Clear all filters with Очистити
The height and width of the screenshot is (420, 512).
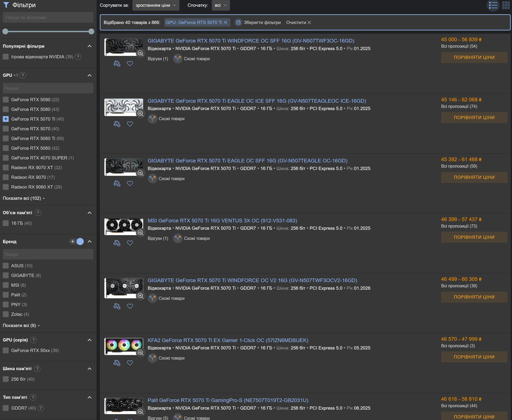click(298, 22)
